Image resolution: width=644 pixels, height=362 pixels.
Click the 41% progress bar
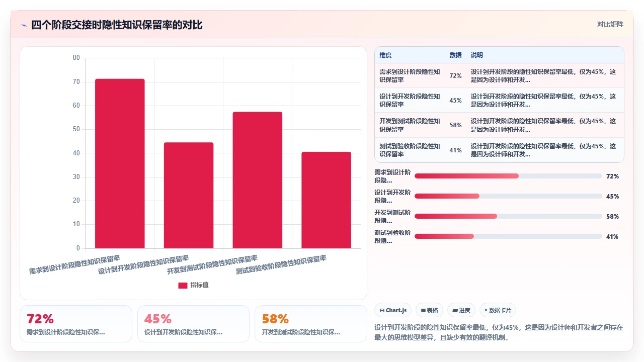508,236
